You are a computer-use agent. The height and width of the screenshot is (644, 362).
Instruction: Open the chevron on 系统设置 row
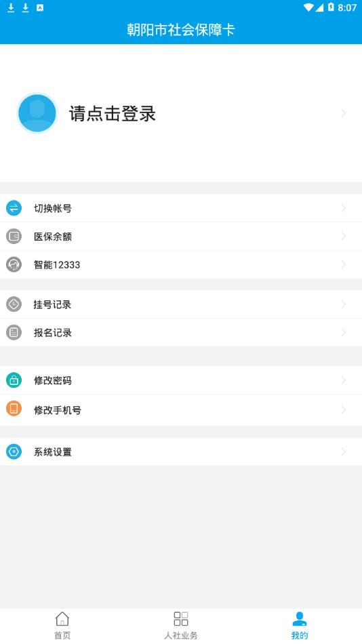(344, 451)
